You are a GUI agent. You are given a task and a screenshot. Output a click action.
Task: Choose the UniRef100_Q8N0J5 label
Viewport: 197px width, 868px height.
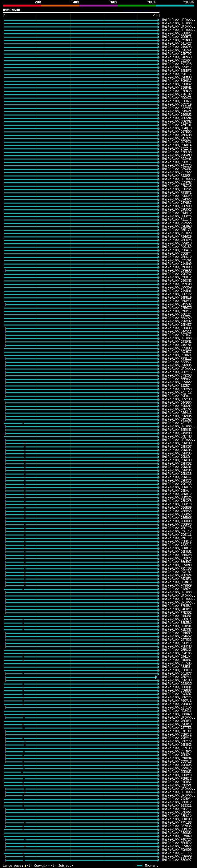[176, 487]
